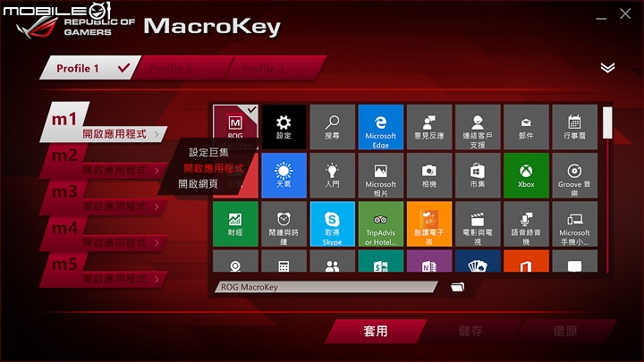Choose the 電影與電視 tile

coord(478,223)
